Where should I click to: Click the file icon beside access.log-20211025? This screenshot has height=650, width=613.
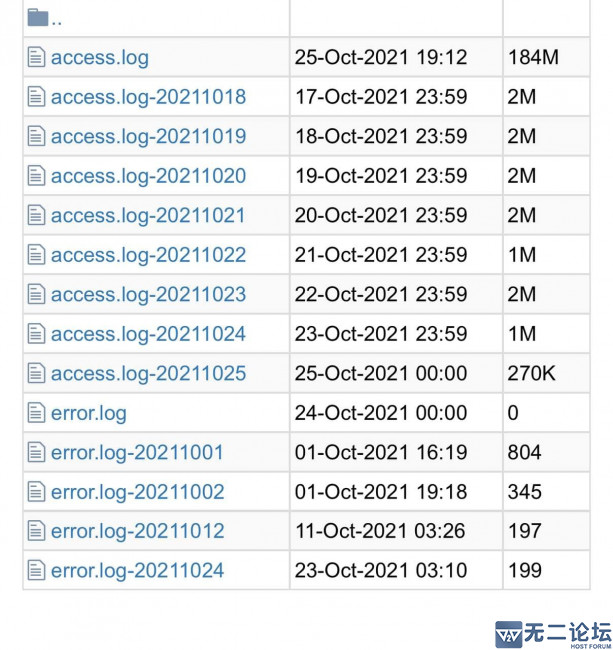click(36, 373)
